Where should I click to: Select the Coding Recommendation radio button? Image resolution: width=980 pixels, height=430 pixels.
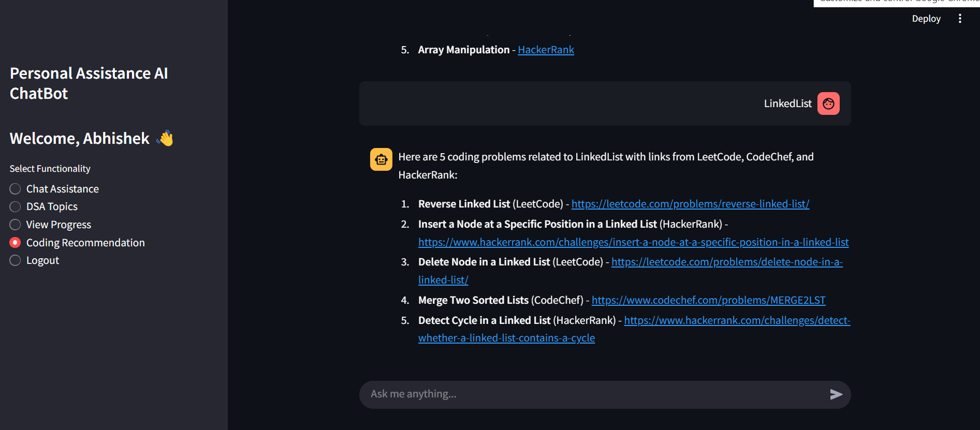[16, 243]
